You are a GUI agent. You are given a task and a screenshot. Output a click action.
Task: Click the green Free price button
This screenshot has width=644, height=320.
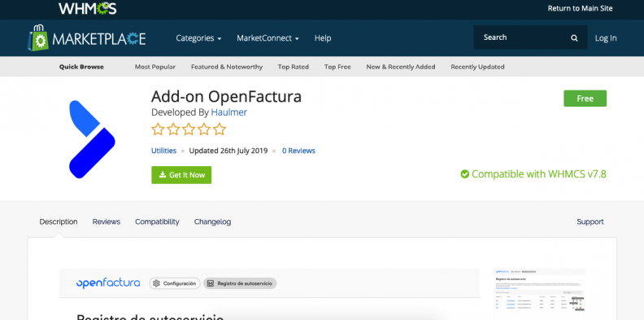(585, 99)
